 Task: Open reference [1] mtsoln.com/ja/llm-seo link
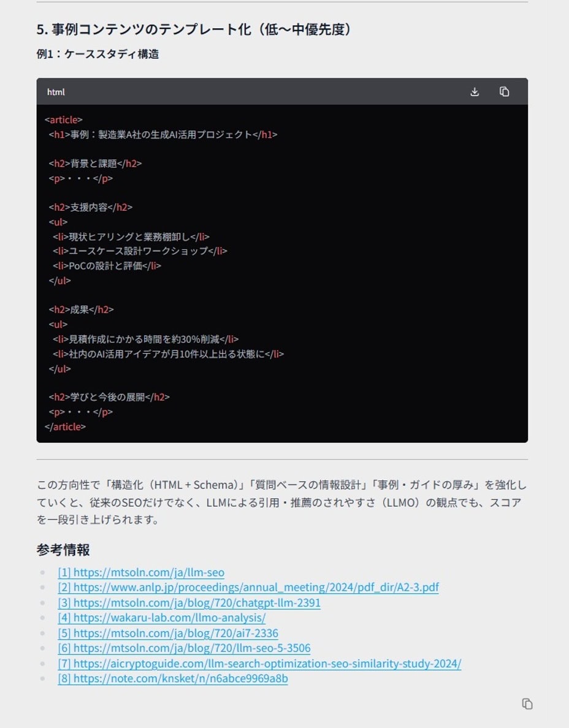[x=141, y=572]
